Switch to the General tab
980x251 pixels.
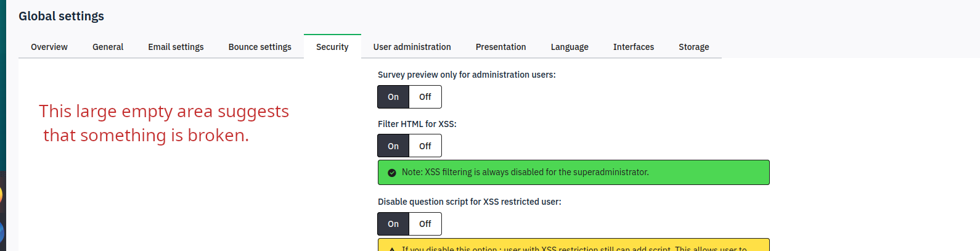point(108,47)
